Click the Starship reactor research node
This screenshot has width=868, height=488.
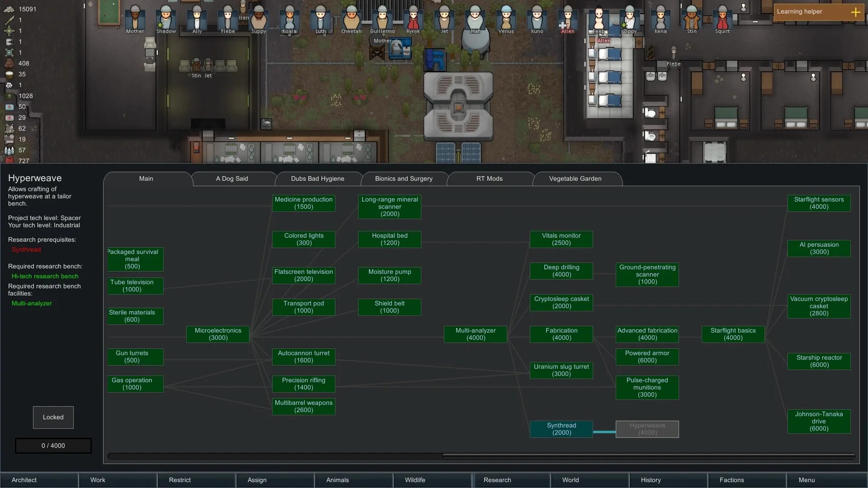coord(819,361)
